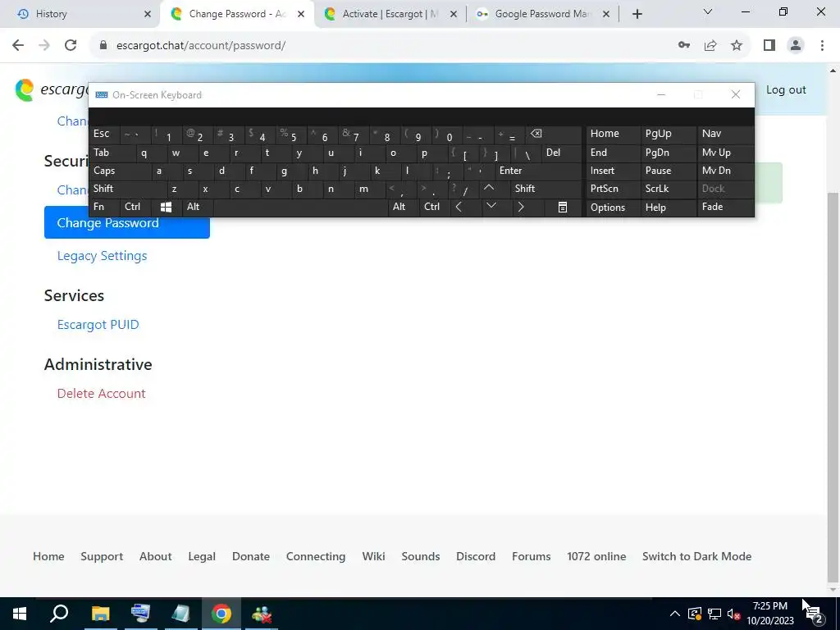Viewport: 840px width, 630px height.
Task: Open the Discord footer link
Action: pyautogui.click(x=476, y=556)
